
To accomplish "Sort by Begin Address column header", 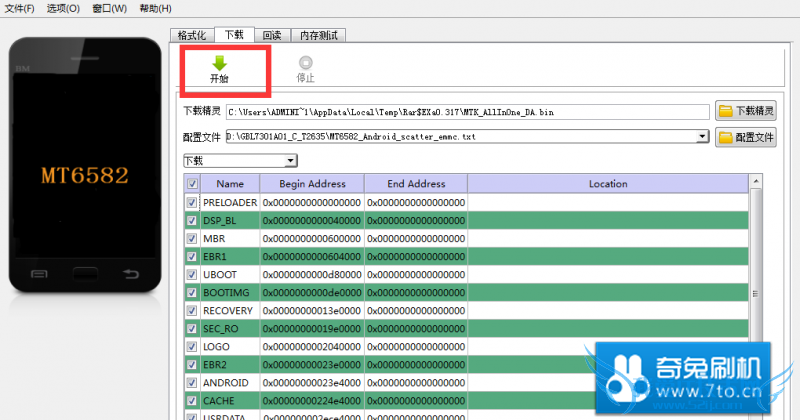I will coord(312,184).
